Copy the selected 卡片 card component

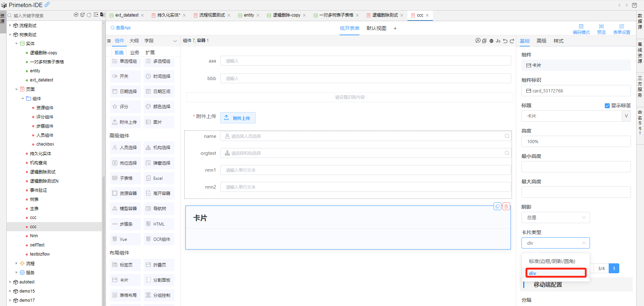497,207
